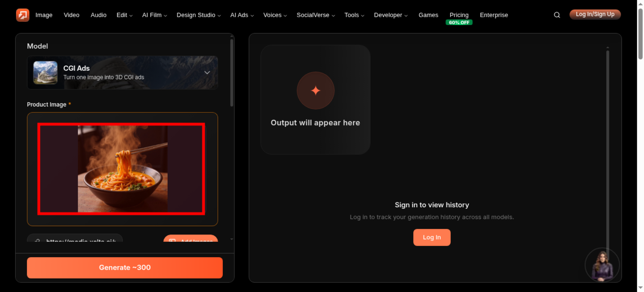This screenshot has height=292, width=644.
Task: Expand the Voices menu
Action: click(275, 15)
